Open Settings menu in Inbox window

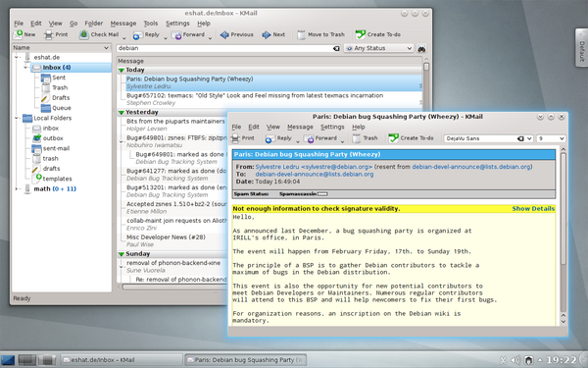coord(177,24)
